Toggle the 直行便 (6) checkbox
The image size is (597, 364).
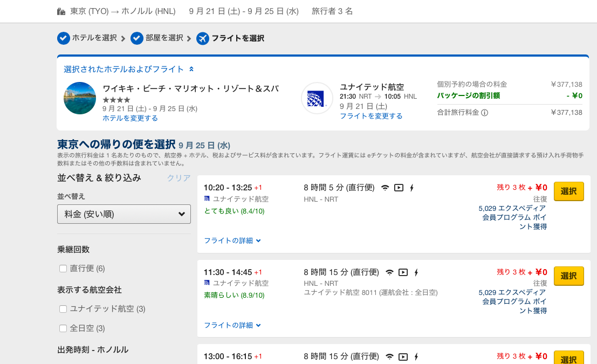tap(63, 269)
